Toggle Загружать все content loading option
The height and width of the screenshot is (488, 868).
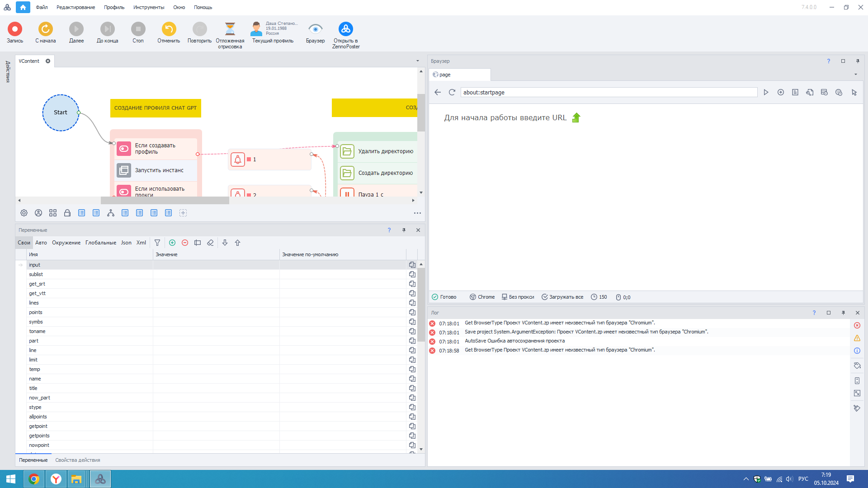click(562, 297)
